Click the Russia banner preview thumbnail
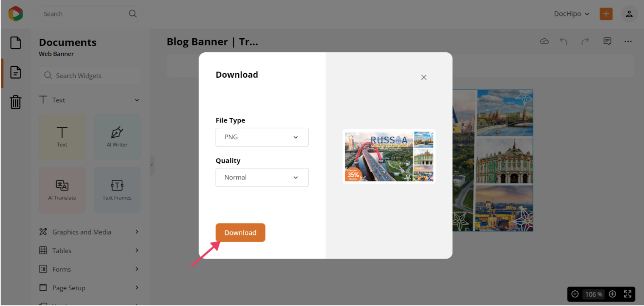The height and width of the screenshot is (306, 644). (389, 156)
